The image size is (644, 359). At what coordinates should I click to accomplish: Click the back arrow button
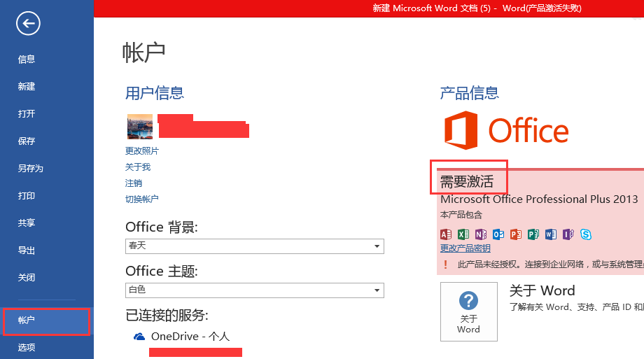28,24
